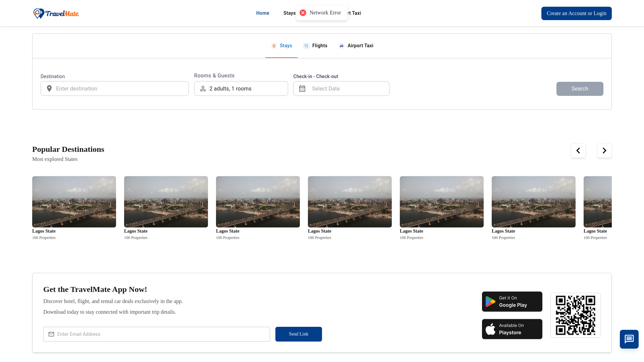This screenshot has height=362, width=644.
Task: Click the Google Play logo icon
Action: pyautogui.click(x=490, y=302)
